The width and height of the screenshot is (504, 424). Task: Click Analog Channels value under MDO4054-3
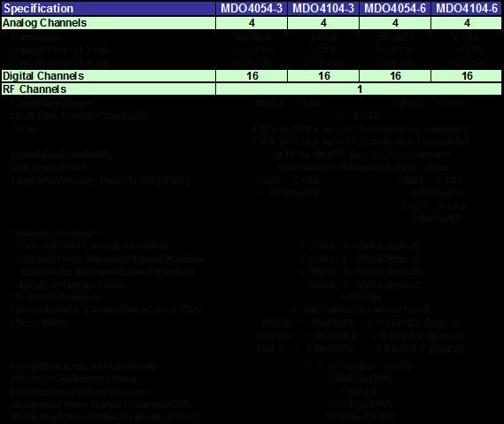click(x=252, y=23)
